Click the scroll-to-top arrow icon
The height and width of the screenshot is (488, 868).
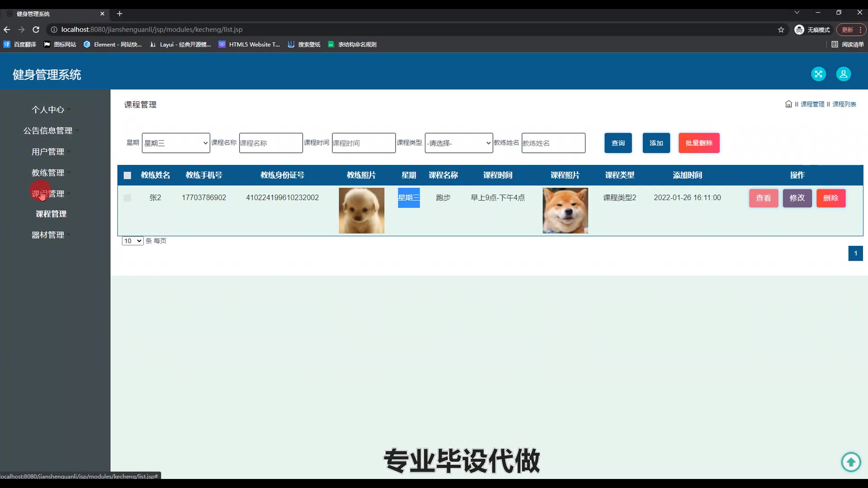point(851,462)
